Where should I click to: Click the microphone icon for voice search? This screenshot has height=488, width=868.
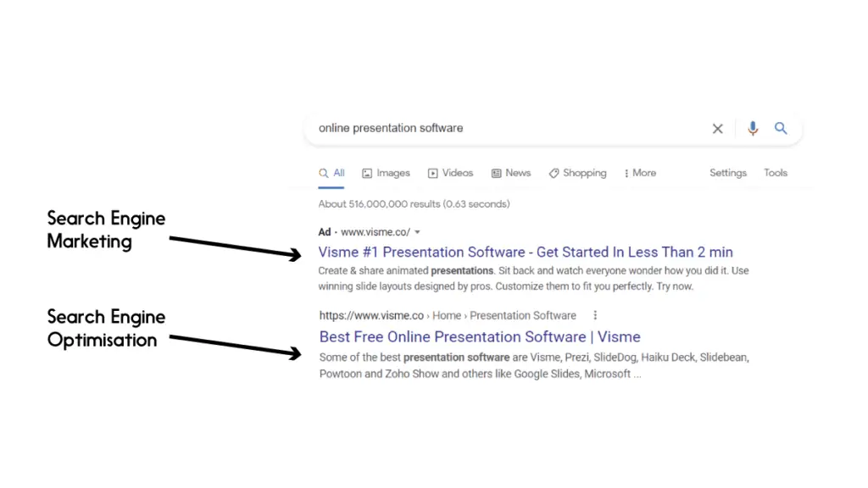tap(753, 128)
